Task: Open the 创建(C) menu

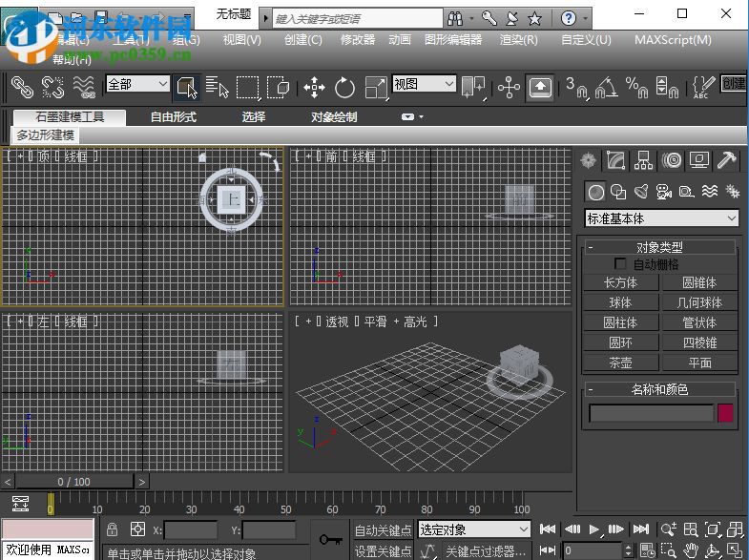Action: click(x=302, y=40)
